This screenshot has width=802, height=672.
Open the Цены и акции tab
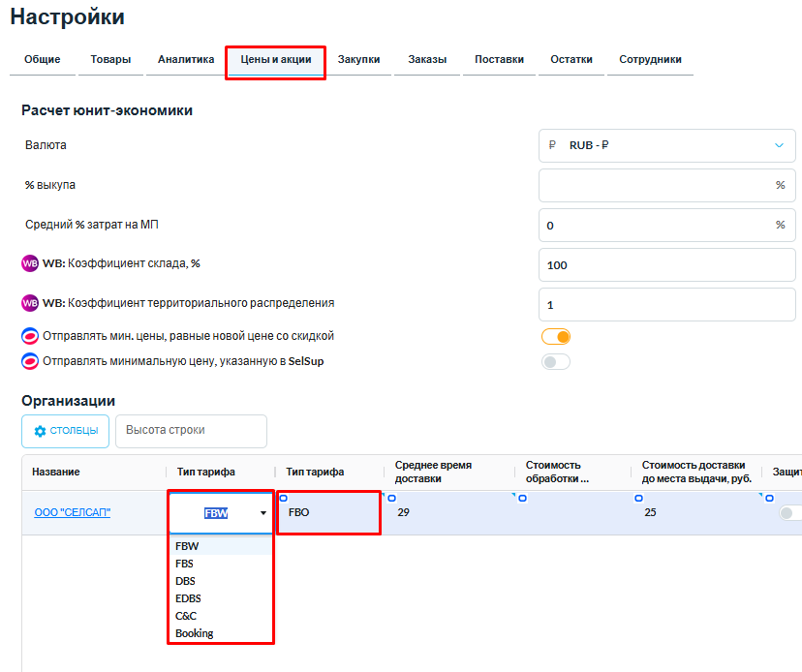click(275, 60)
